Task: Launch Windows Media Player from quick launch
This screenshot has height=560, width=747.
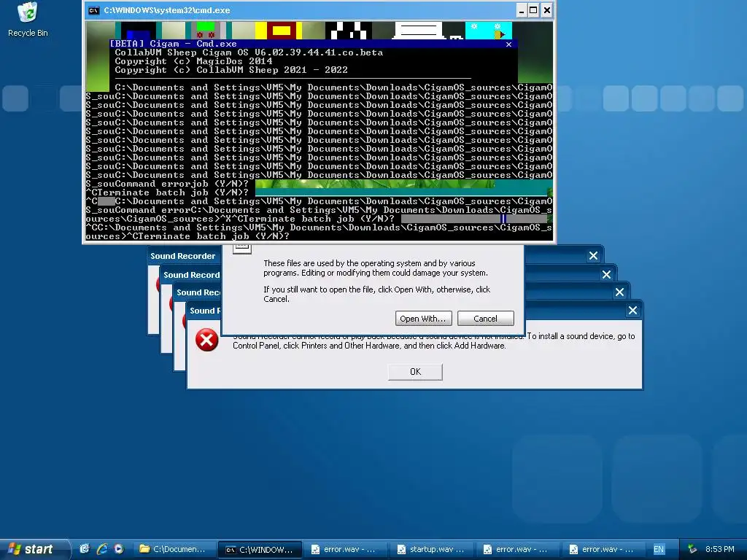Action: pos(119,549)
